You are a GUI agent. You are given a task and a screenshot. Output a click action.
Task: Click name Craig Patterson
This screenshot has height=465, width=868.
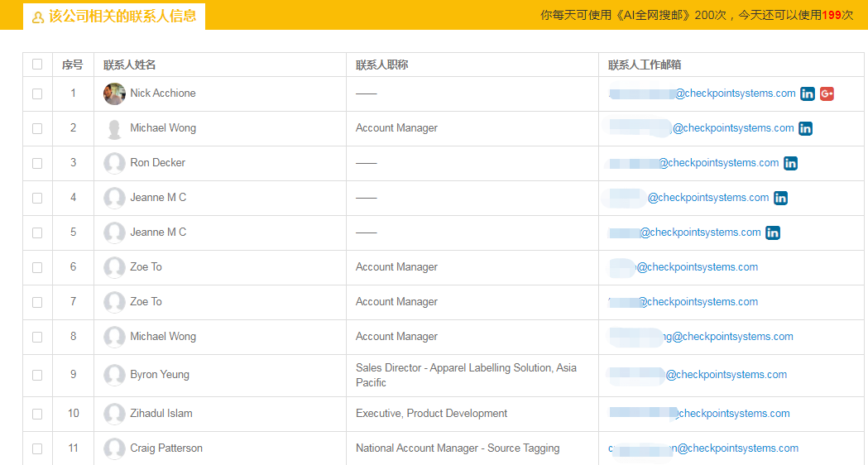pos(166,448)
